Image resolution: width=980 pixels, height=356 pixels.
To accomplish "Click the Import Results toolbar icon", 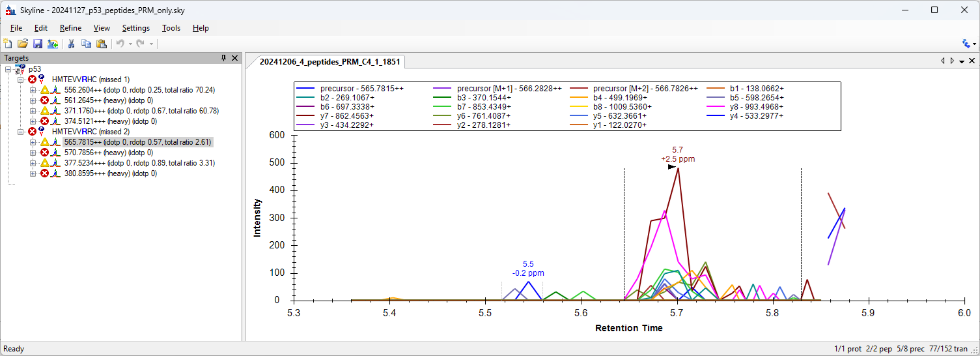I will click(x=53, y=44).
